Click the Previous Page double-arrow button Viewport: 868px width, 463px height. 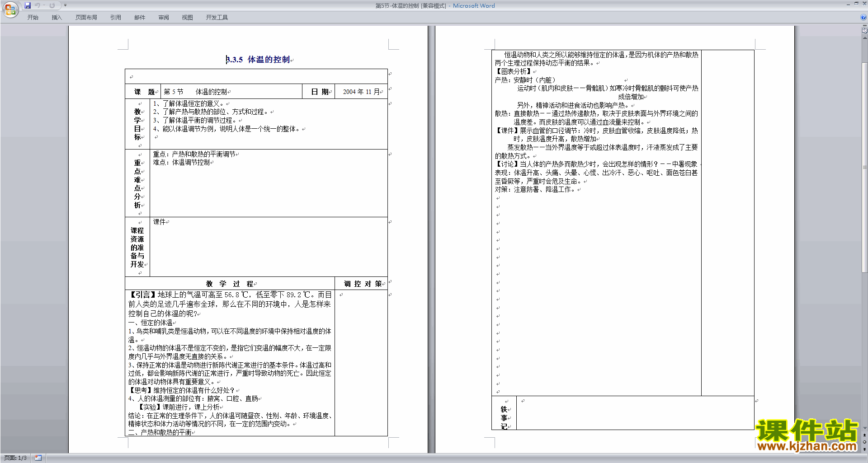tap(864, 435)
